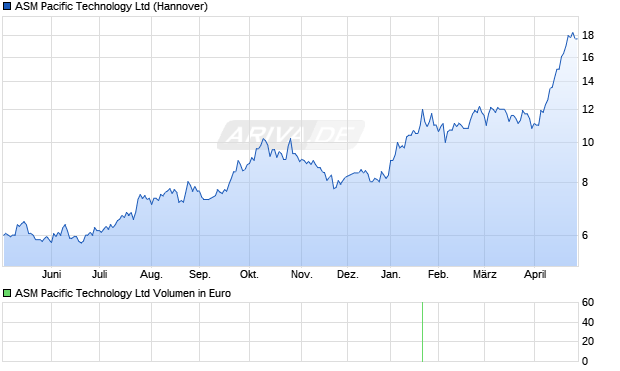Image resolution: width=620 pixels, height=371 pixels.
Task: Click the price axis value 10
Action: click(x=588, y=142)
